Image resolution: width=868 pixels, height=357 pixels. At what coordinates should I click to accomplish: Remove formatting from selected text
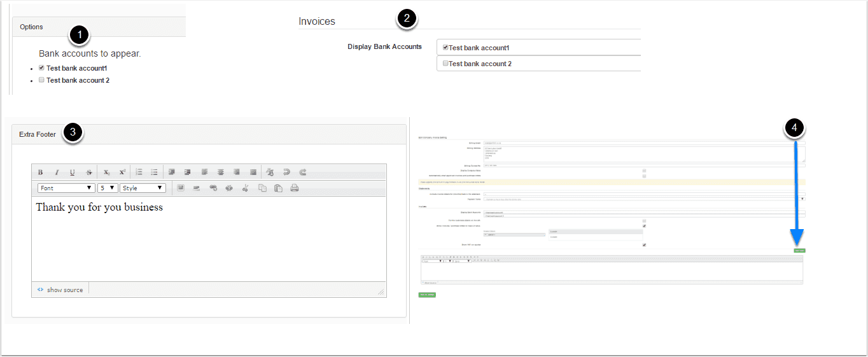270,172
